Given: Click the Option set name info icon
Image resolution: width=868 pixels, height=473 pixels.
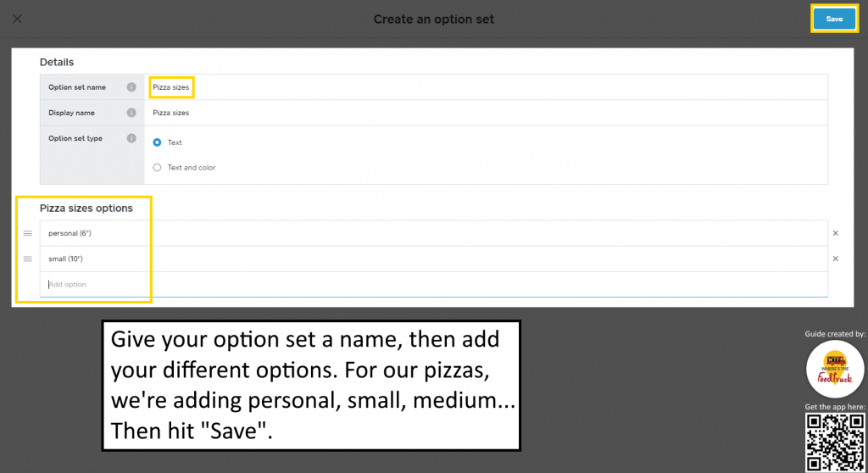Looking at the screenshot, I should pos(131,87).
